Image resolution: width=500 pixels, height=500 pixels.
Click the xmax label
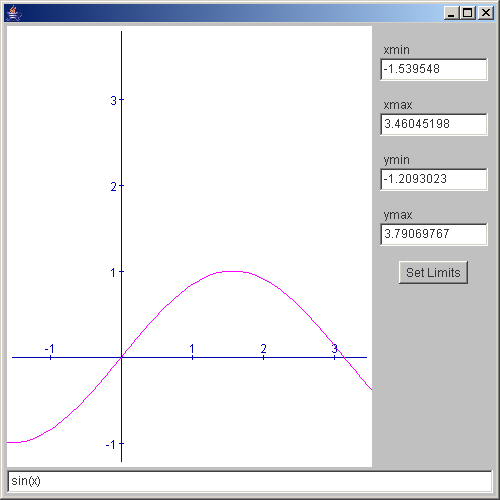pyautogui.click(x=398, y=105)
